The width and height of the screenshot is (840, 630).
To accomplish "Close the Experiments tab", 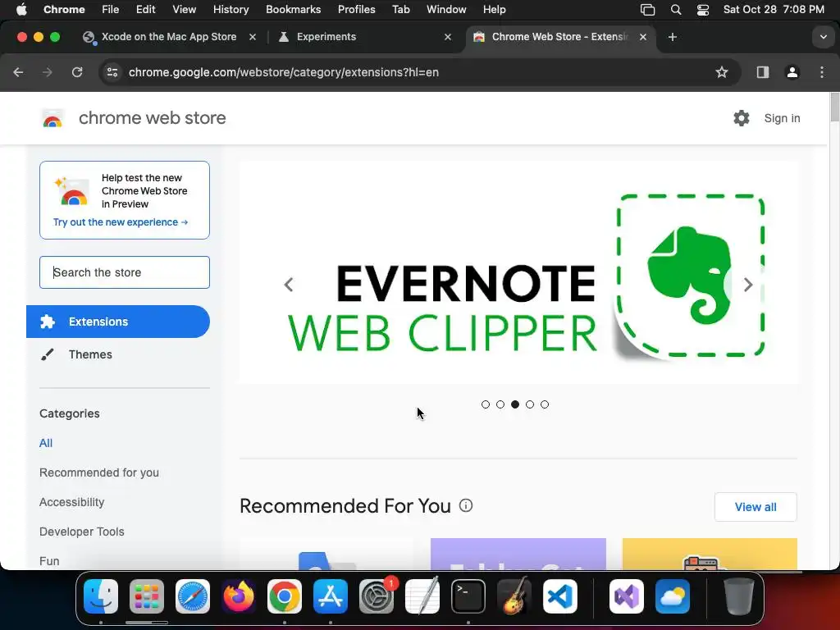I will pyautogui.click(x=448, y=37).
